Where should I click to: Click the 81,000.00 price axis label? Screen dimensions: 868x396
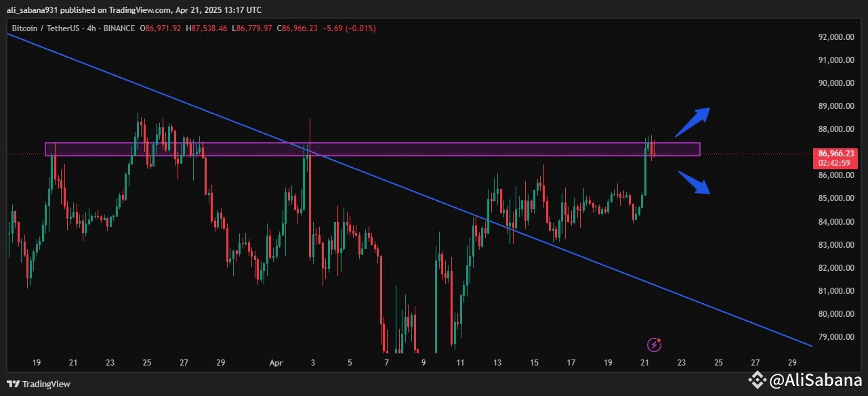click(835, 291)
